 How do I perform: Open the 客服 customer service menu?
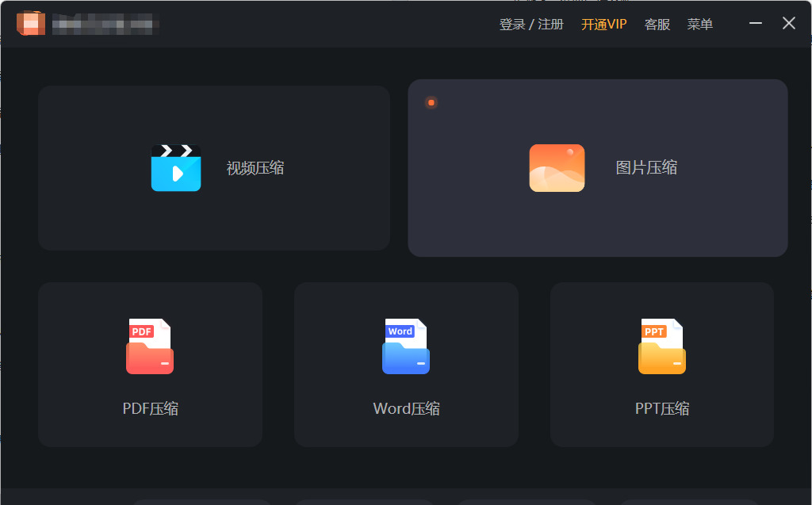click(657, 25)
